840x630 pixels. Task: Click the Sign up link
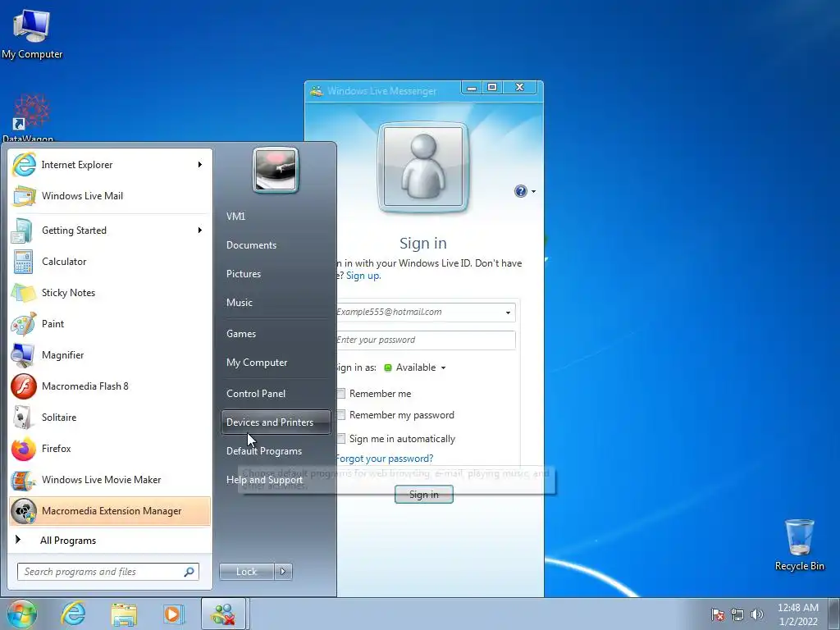(363, 276)
